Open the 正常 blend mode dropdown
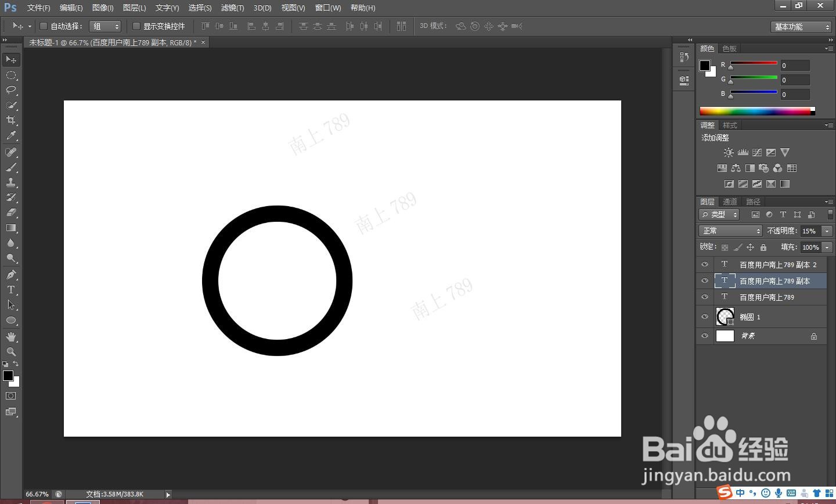This screenshot has width=836, height=504. point(730,231)
